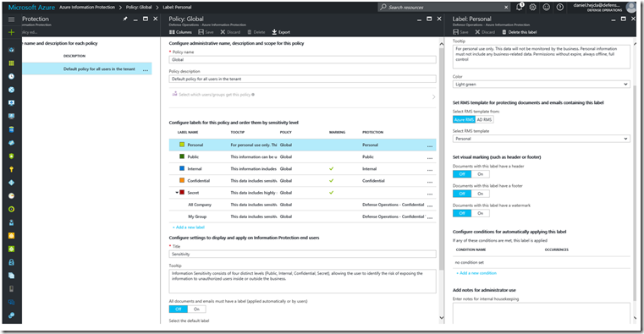Select the My Group sub-label row
Image resolution: width=644 pixels, height=334 pixels.
pyautogui.click(x=302, y=216)
